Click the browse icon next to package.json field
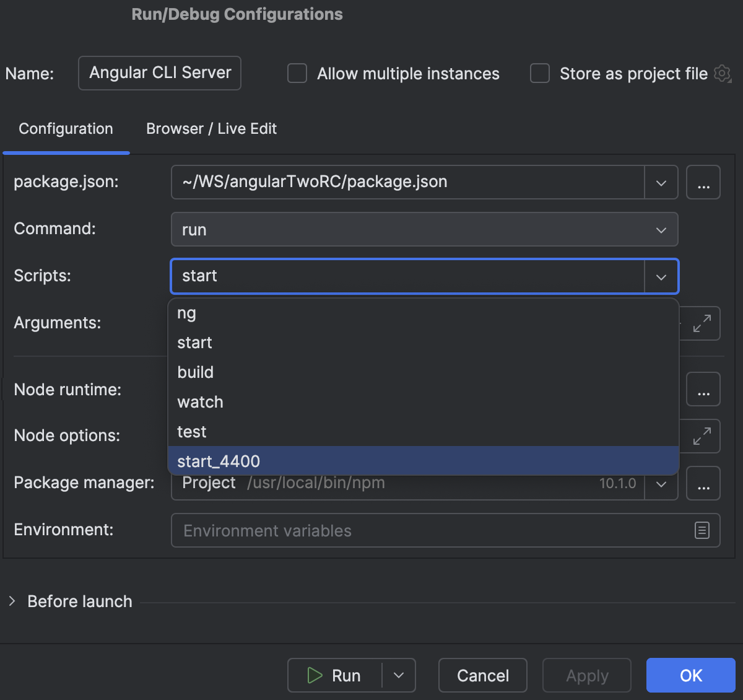The height and width of the screenshot is (700, 743). click(x=703, y=182)
